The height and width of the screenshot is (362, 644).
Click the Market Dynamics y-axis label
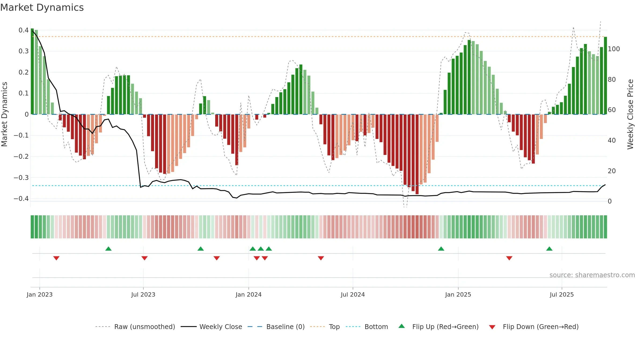(4, 114)
